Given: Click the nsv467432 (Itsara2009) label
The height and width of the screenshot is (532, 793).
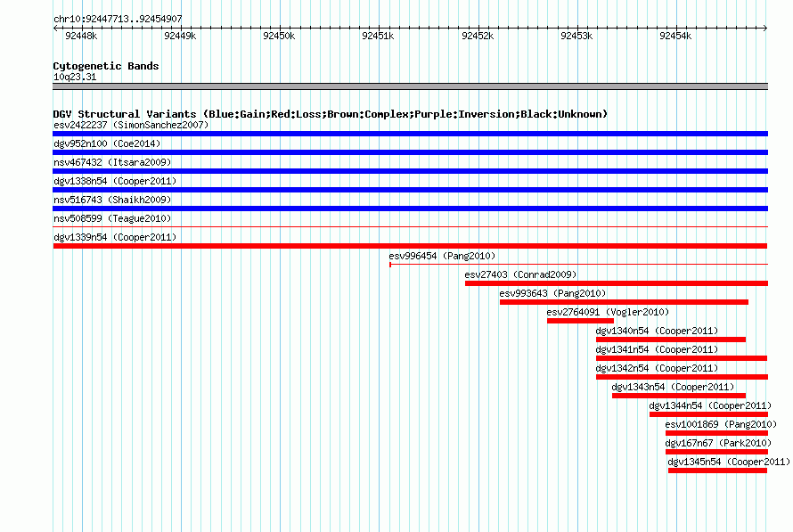Looking at the screenshot, I should tap(112, 162).
